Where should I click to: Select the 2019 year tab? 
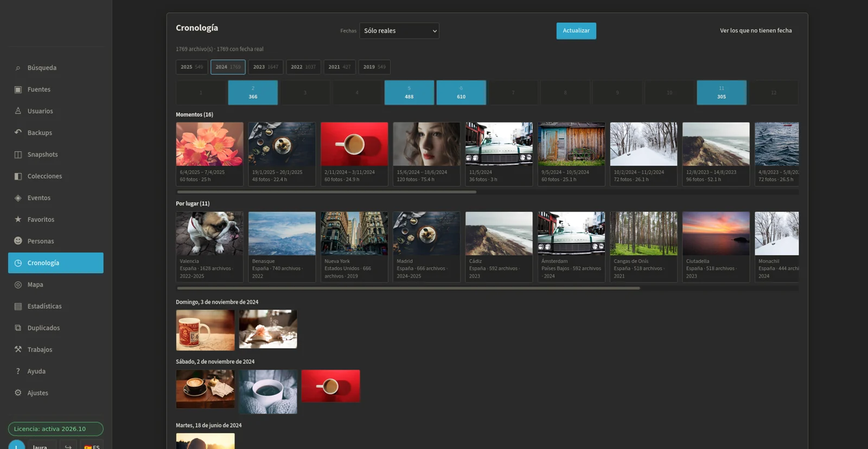374,67
